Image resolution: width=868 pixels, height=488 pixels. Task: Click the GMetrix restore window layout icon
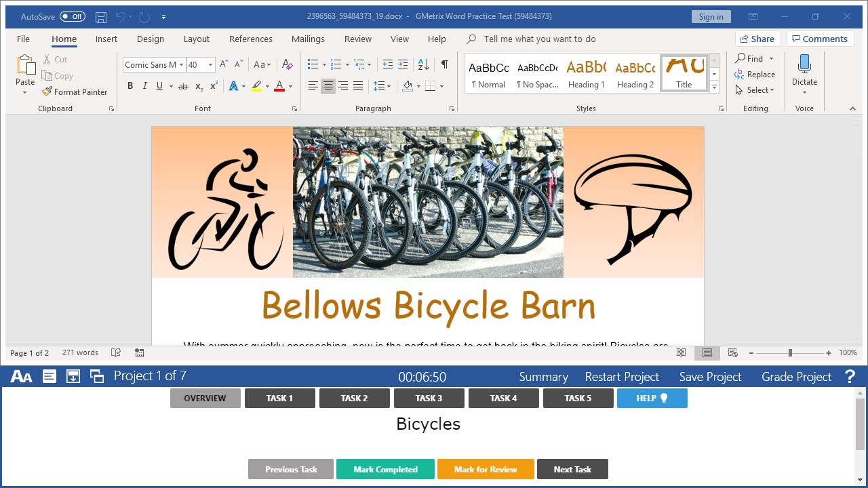97,377
